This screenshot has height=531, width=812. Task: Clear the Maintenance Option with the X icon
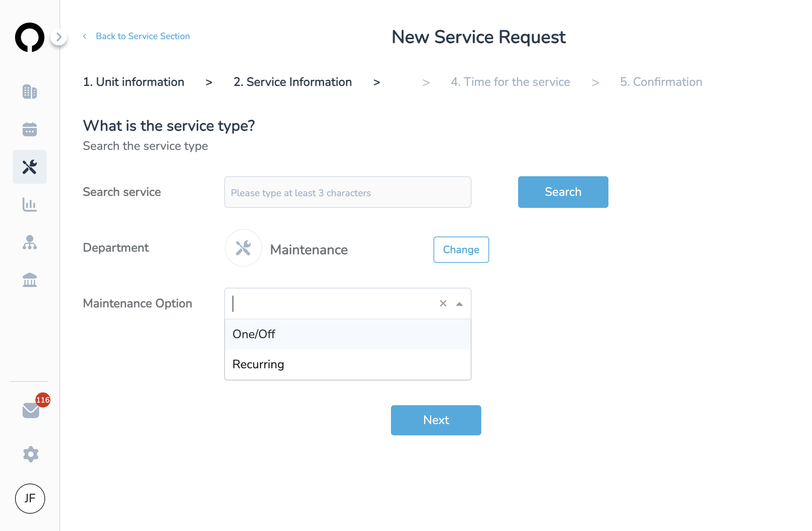[x=443, y=304]
